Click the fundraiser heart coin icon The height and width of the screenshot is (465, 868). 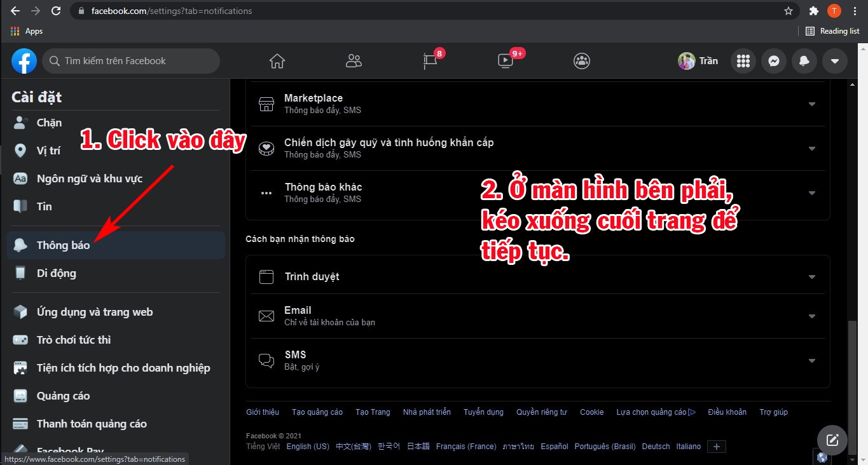[266, 149]
